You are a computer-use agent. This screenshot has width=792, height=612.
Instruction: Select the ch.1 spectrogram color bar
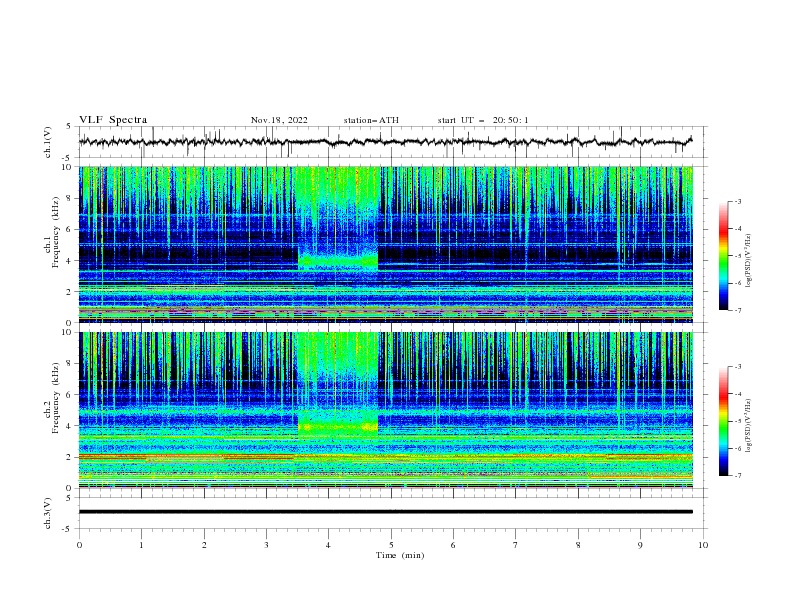723,255
